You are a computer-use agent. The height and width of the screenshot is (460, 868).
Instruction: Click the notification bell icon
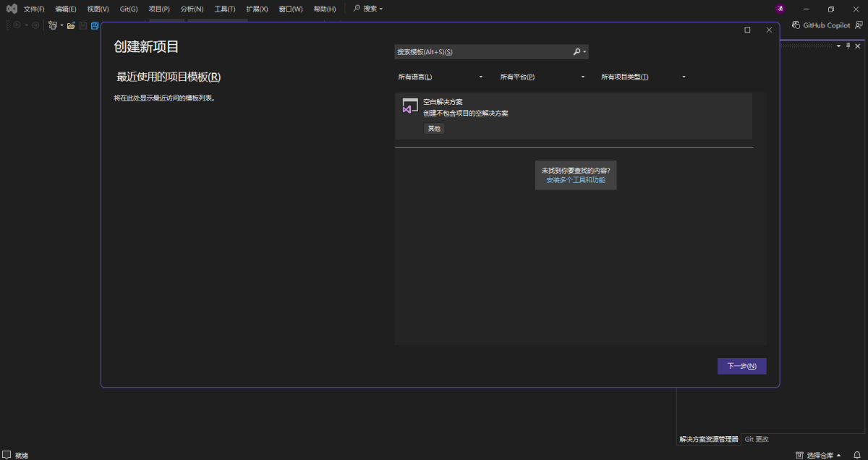pyautogui.click(x=858, y=455)
